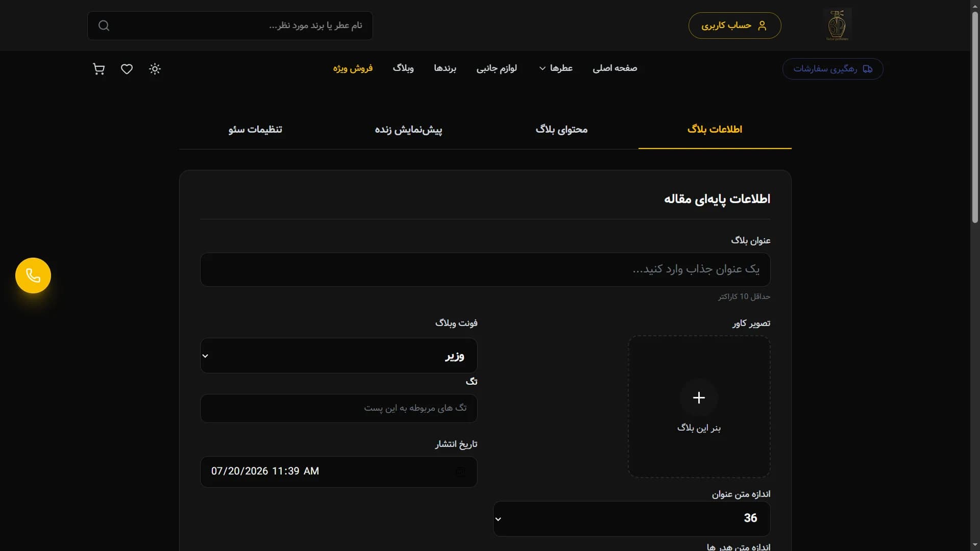Click the بنر این بلاگ caption
The height and width of the screenshot is (551, 980).
(699, 428)
